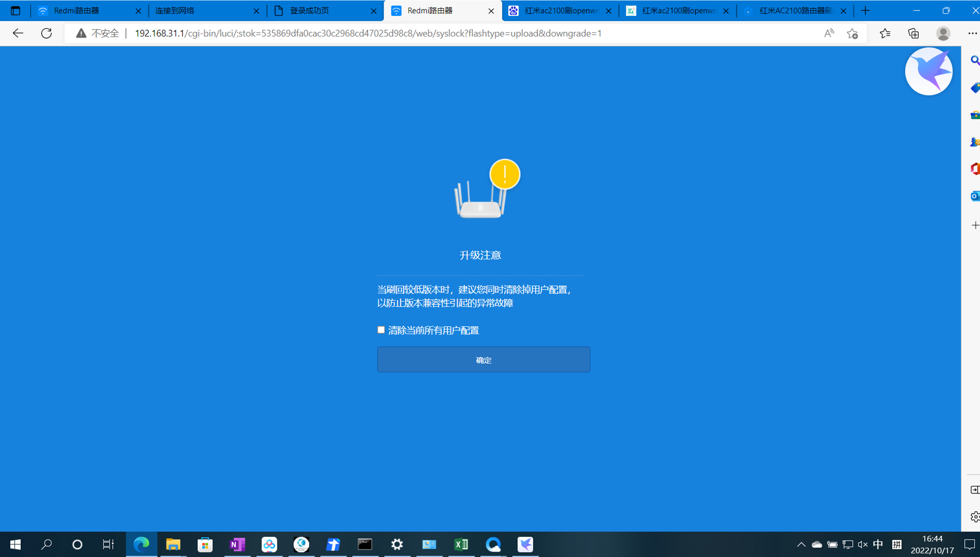The height and width of the screenshot is (557, 980).
Task: Click the not secure site warning
Action: pos(98,33)
